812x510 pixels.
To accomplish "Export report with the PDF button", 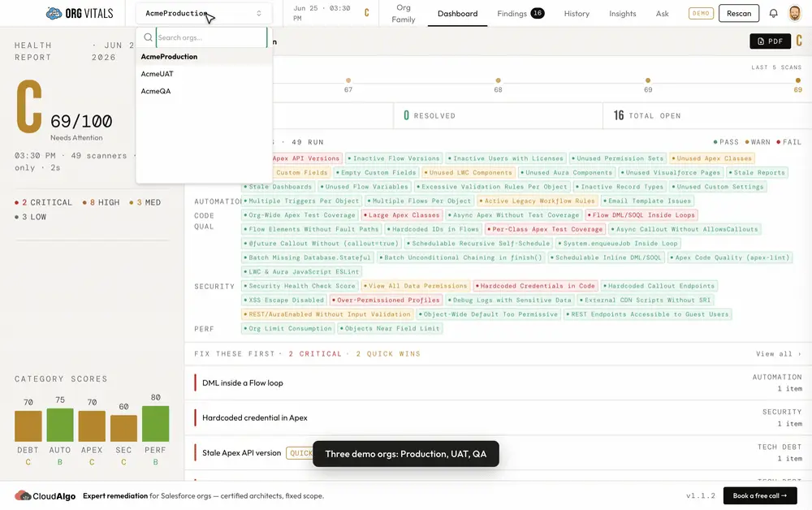I will [770, 41].
